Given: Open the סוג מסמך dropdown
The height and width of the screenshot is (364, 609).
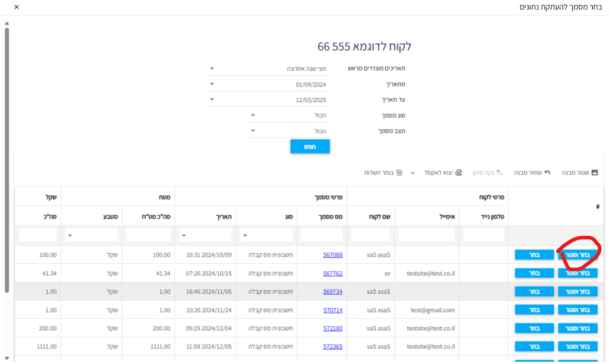Looking at the screenshot, I should tap(253, 115).
